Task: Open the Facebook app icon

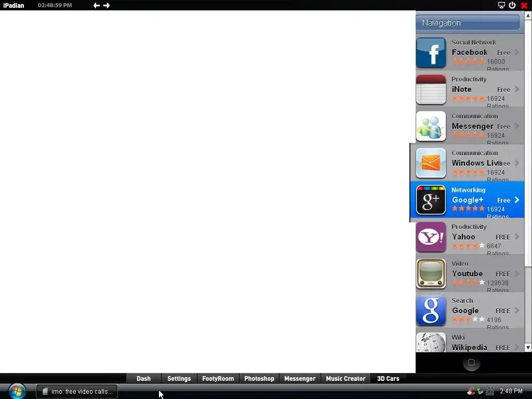Action: pyautogui.click(x=431, y=52)
